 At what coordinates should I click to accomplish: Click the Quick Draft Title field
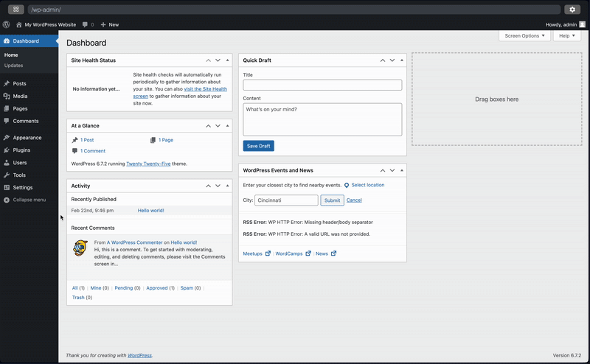[322, 85]
